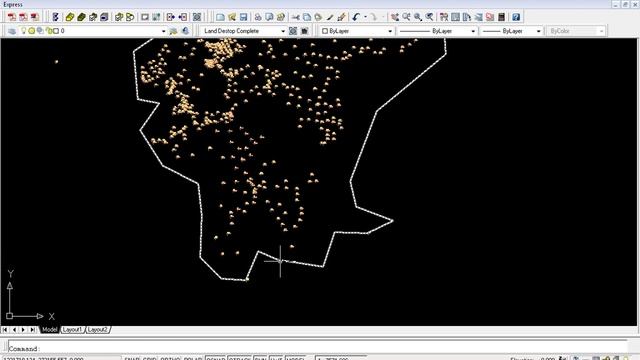Open the ByLayer color control dropdown
The height and width of the screenshot is (360, 640).
pos(390,31)
